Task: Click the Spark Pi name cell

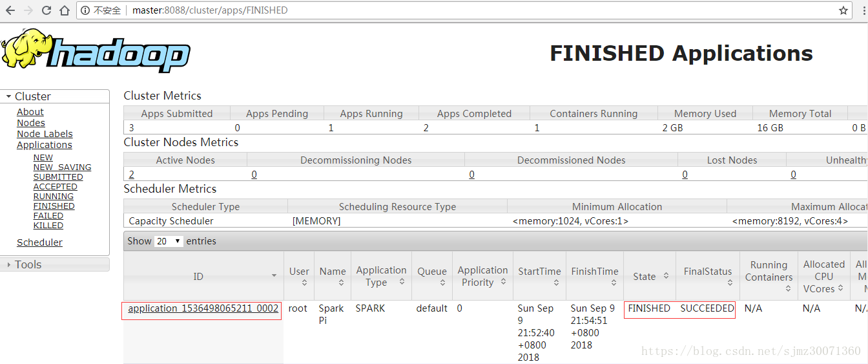Action: 332,314
